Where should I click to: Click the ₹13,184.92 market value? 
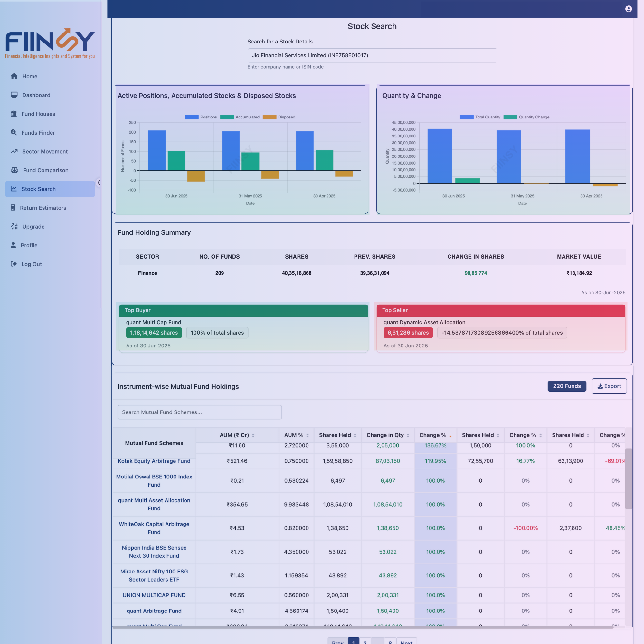[x=579, y=273]
